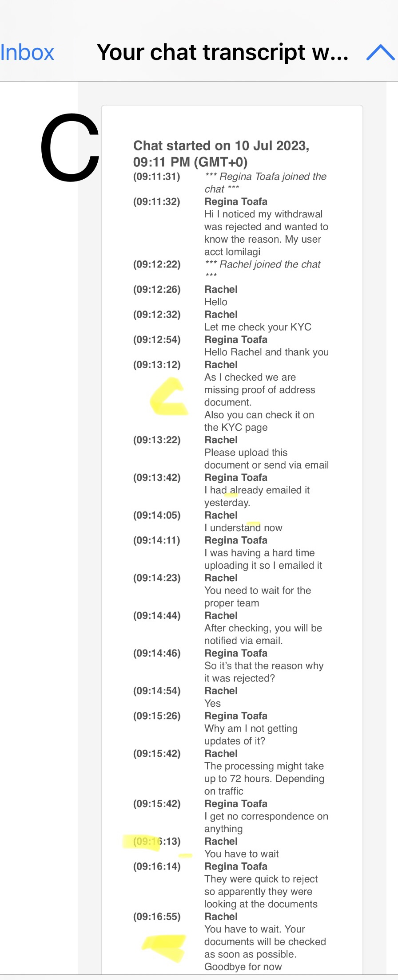Tap the 09:14:23 timestamp
This screenshot has width=398, height=980.
coord(157,578)
